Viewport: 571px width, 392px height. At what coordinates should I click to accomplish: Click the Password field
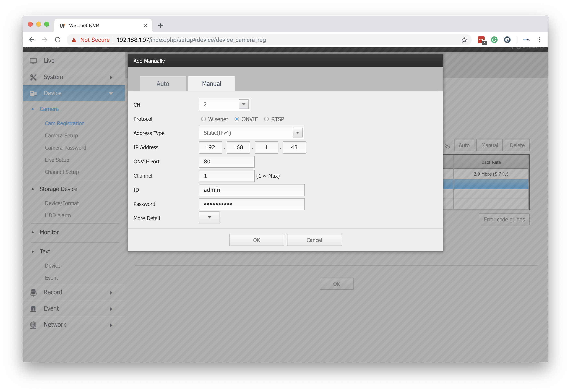click(x=252, y=204)
